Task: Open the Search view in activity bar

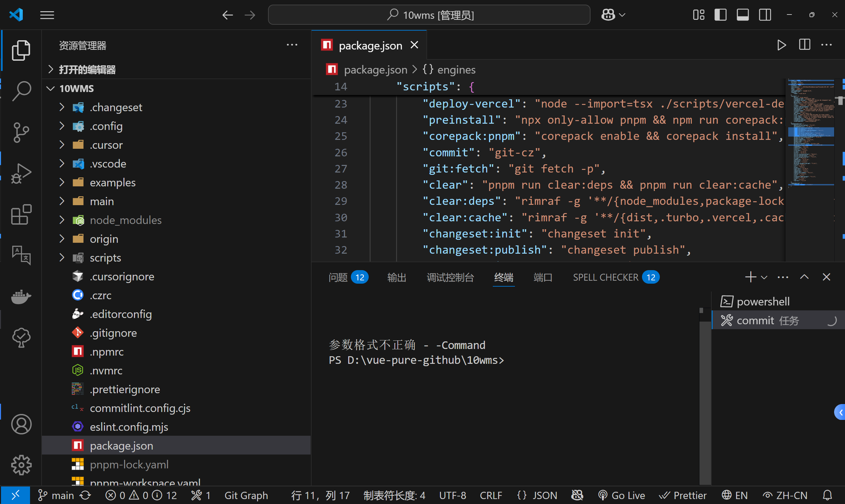Action: 21,91
